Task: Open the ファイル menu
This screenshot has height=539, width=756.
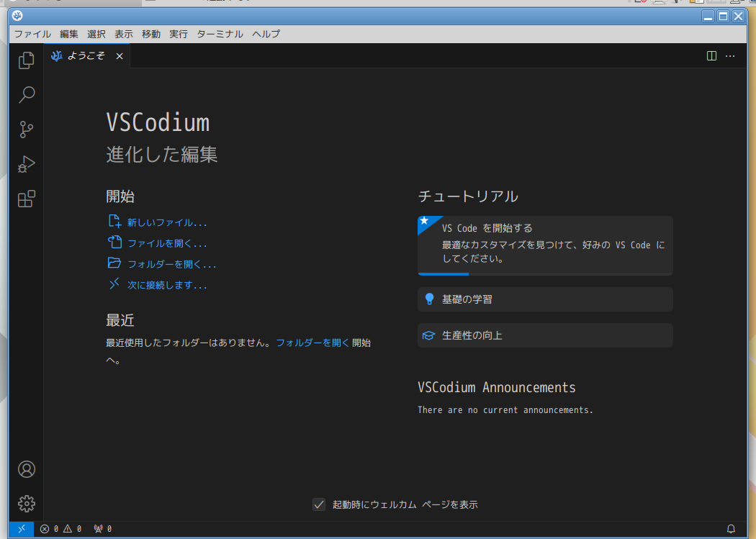Action: pos(32,35)
